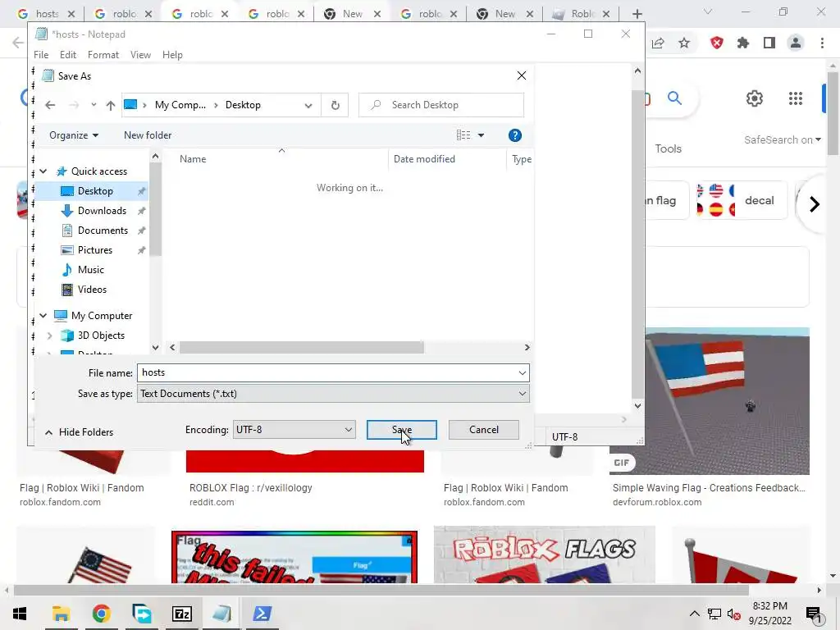Viewport: 840px width, 630px height.
Task: Select 3D Objects folder
Action: [x=101, y=336]
